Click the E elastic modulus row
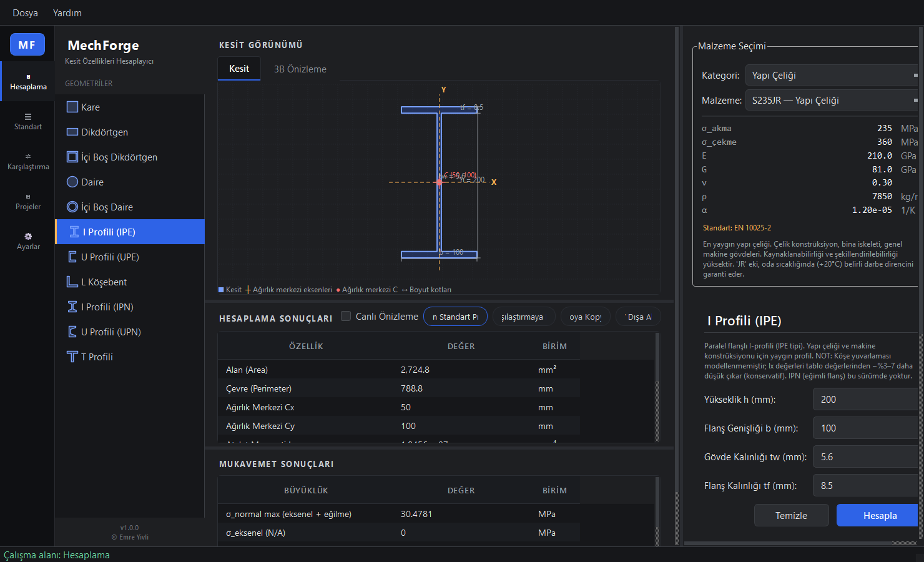The image size is (924, 562). 810,155
